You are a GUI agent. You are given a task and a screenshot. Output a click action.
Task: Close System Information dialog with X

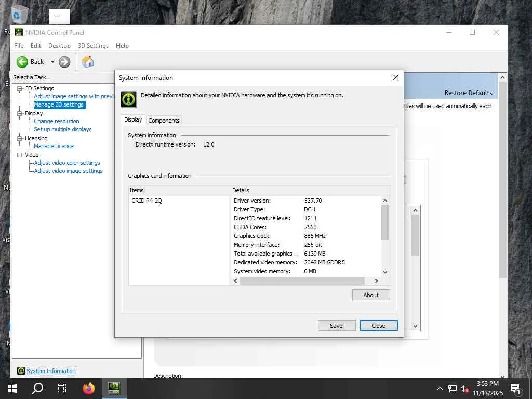click(395, 78)
